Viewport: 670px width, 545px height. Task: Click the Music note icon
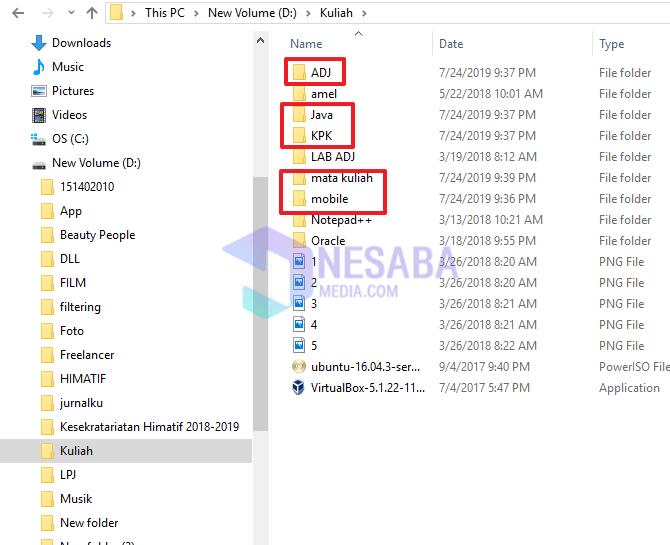[39, 67]
